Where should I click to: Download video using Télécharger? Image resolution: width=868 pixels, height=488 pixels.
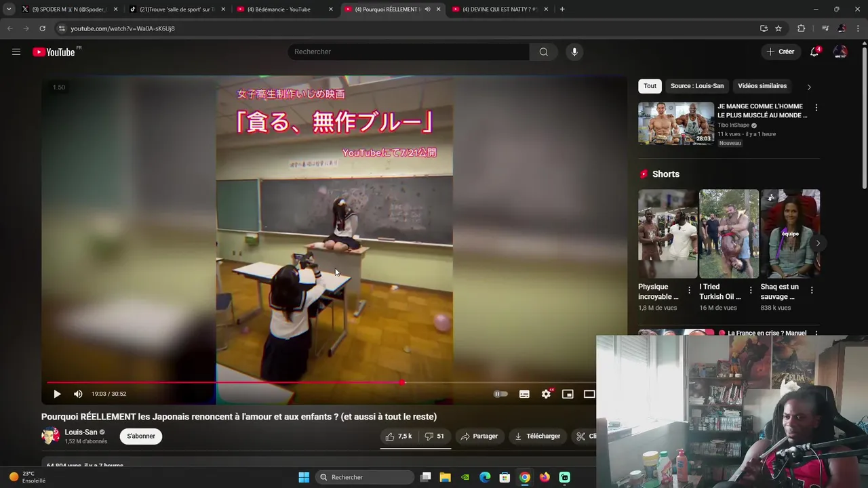pyautogui.click(x=537, y=436)
